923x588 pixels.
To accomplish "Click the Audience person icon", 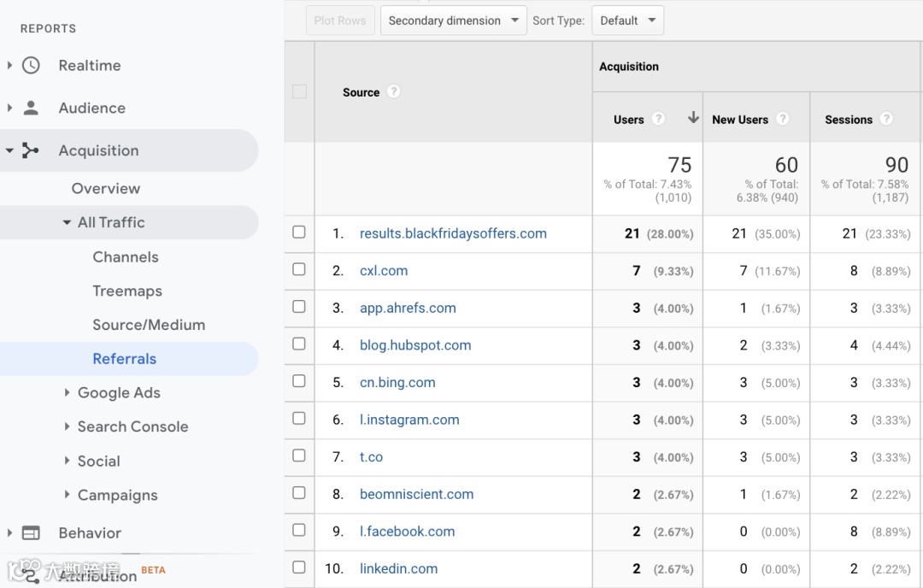I will coord(31,108).
